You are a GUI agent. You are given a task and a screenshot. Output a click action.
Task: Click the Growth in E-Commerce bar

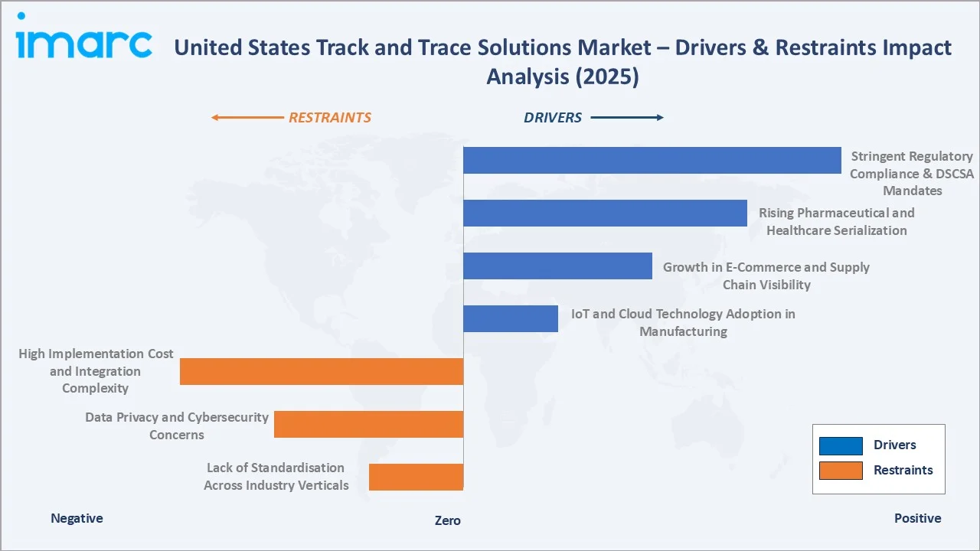point(557,266)
